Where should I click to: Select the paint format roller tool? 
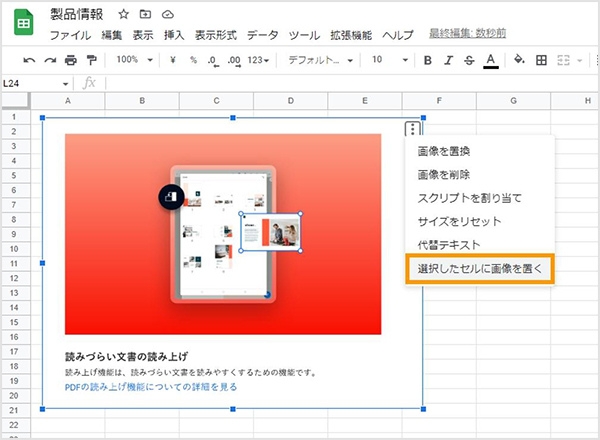pyautogui.click(x=91, y=60)
